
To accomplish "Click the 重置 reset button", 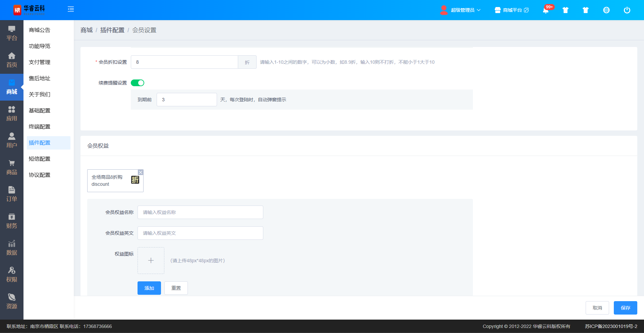I will pyautogui.click(x=176, y=288).
